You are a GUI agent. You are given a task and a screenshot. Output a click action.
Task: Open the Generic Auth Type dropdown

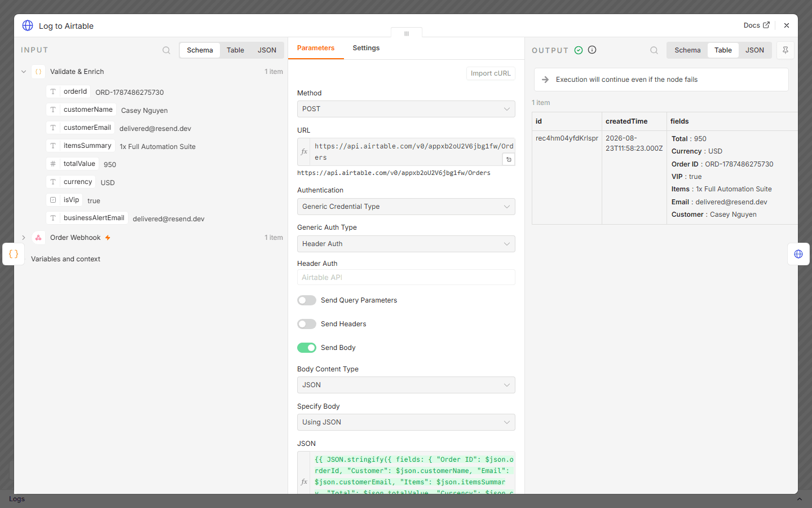point(406,244)
